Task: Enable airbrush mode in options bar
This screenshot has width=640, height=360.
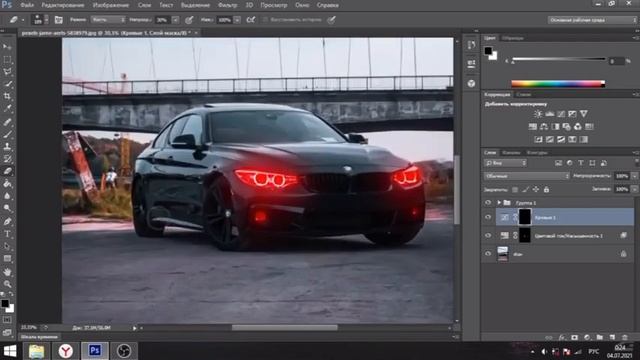Action: coord(251,20)
